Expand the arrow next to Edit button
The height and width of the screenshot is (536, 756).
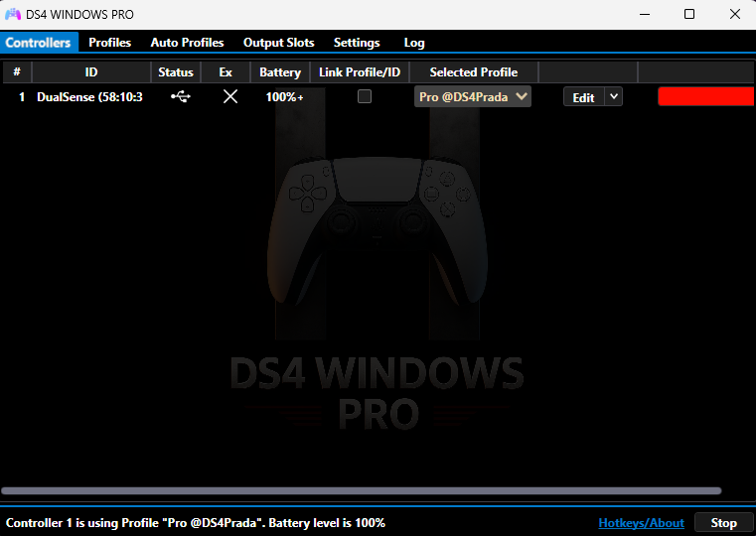[614, 96]
